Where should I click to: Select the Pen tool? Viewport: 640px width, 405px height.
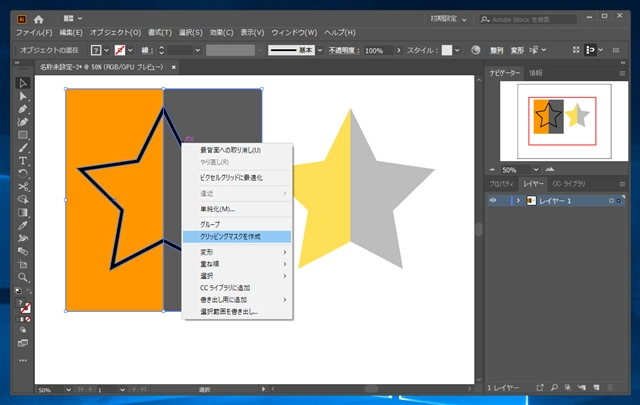(23, 109)
